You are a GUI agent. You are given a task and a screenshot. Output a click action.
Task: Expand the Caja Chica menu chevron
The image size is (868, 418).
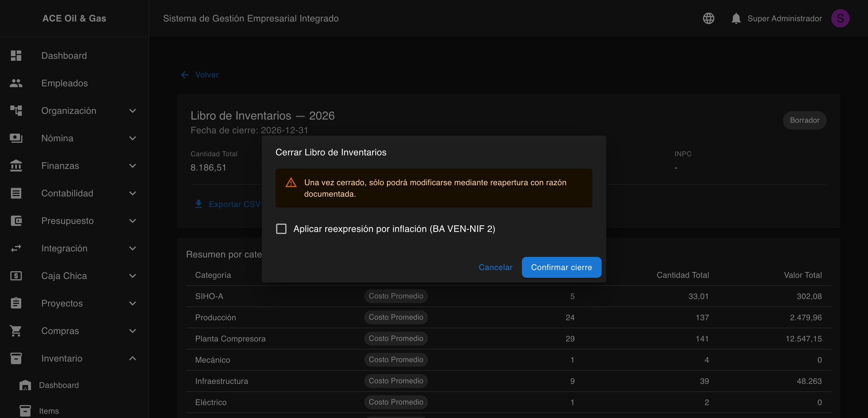pos(132,276)
